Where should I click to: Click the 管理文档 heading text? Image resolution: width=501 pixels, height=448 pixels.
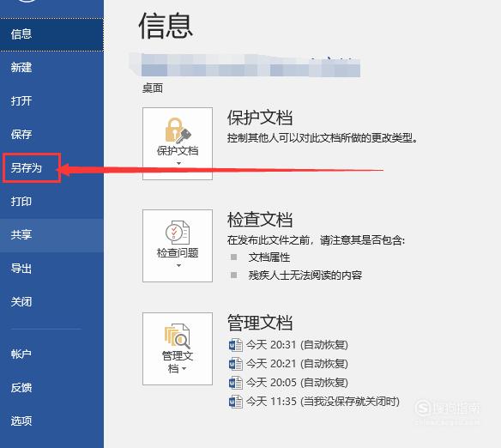pos(260,323)
